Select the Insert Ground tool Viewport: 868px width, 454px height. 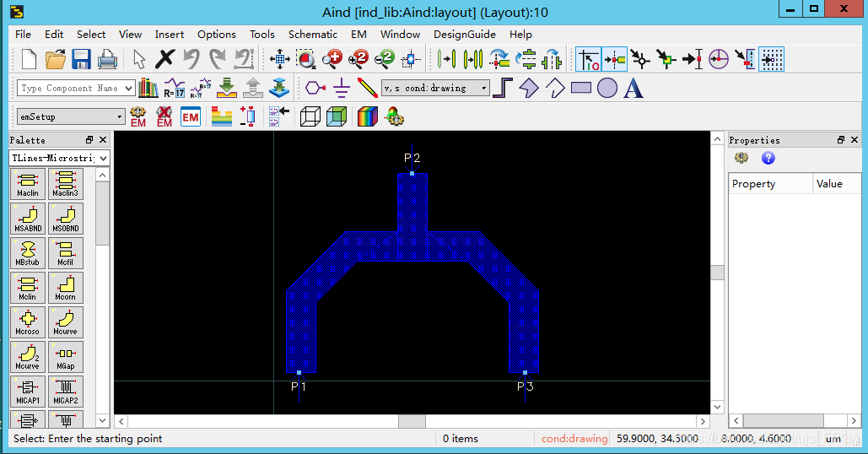[x=341, y=88]
